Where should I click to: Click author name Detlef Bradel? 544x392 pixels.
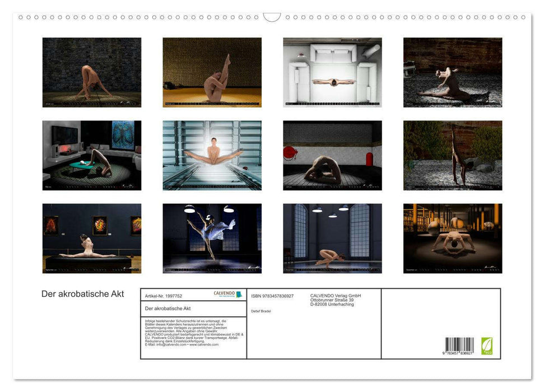[261, 311]
